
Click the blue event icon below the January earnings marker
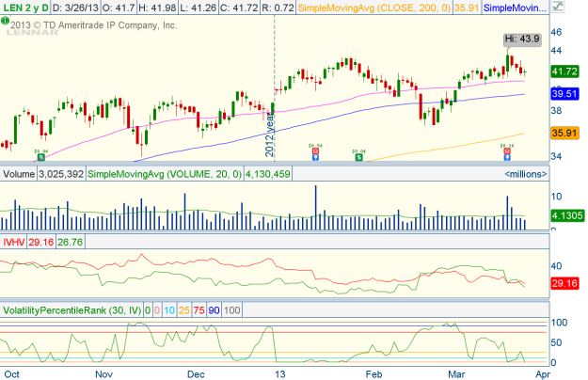(x=314, y=157)
